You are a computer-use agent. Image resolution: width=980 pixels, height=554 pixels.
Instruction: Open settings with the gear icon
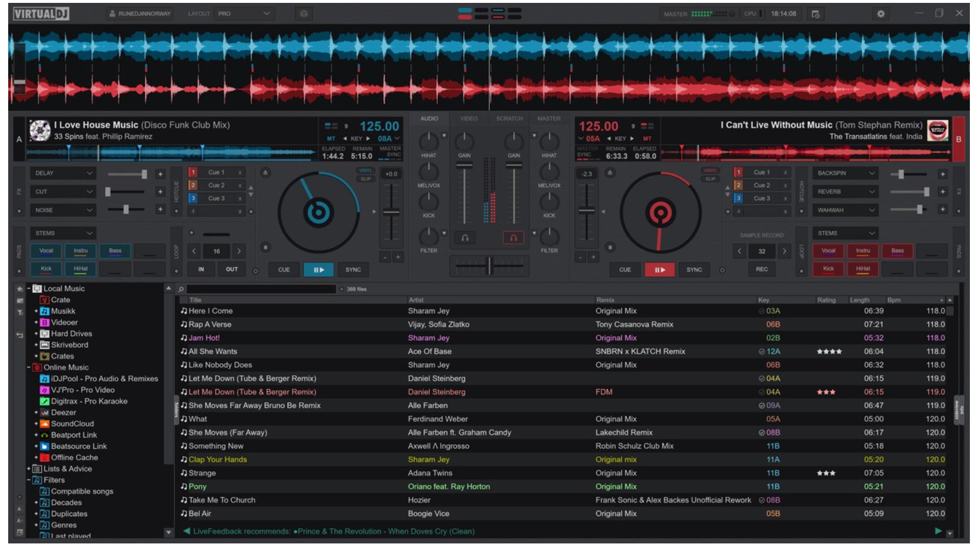pos(880,13)
